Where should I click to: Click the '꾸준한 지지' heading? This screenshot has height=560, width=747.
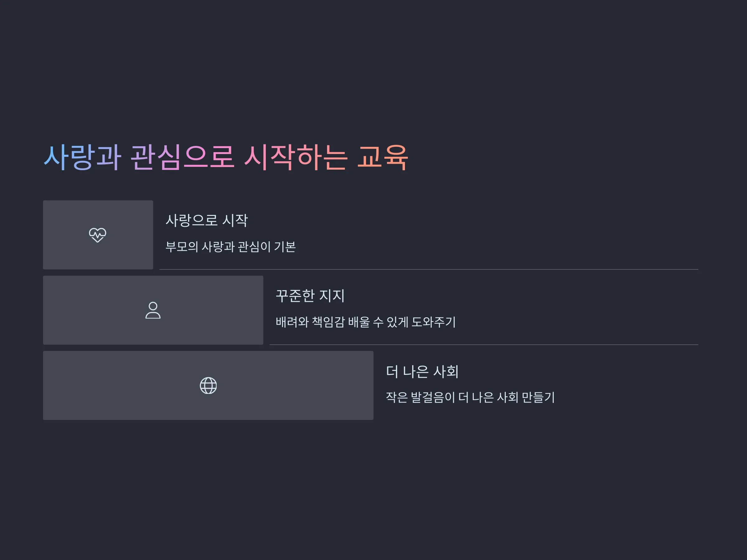click(x=310, y=296)
